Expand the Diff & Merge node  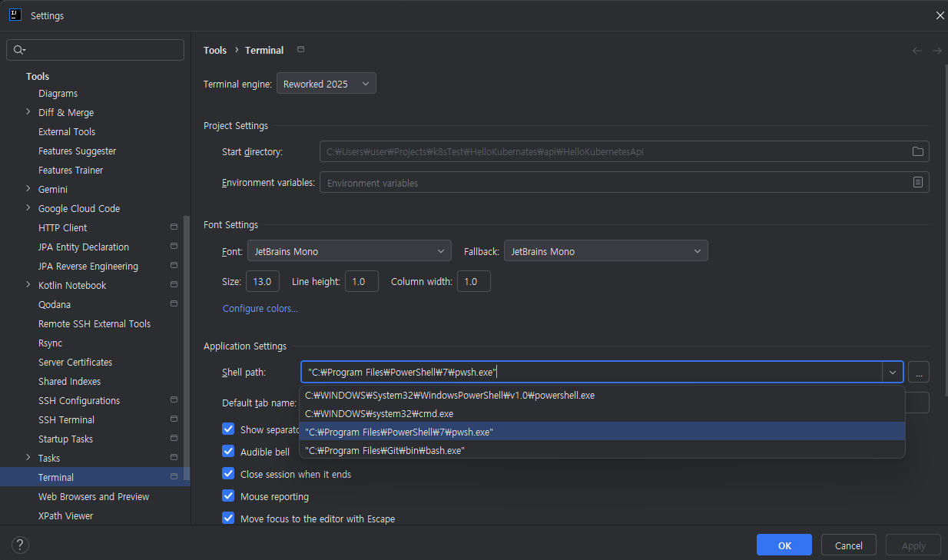click(x=28, y=112)
